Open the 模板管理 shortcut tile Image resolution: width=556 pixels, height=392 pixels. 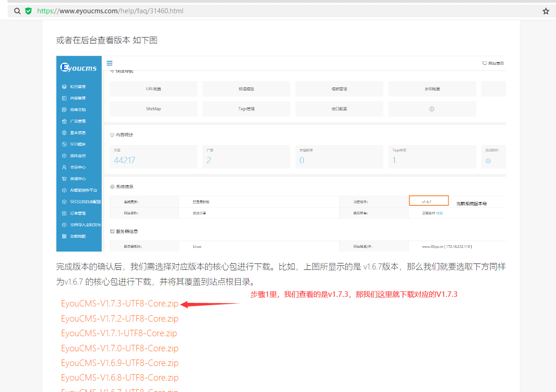(339, 89)
